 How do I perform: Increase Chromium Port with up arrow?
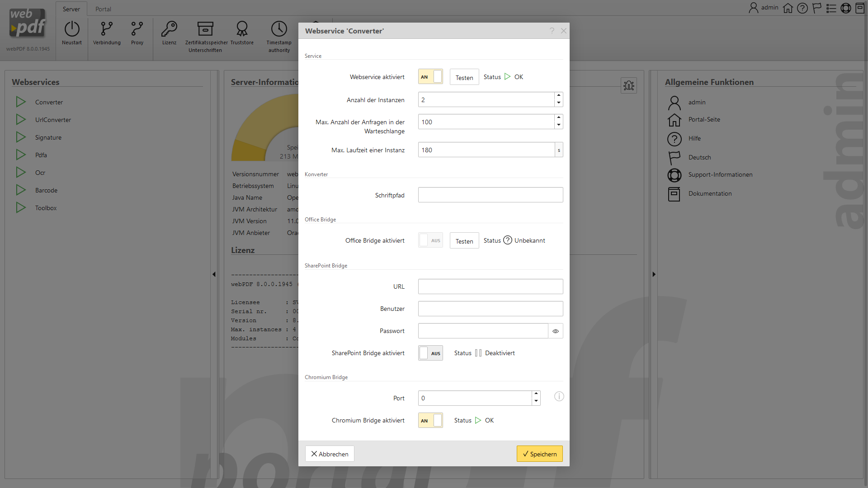536,394
